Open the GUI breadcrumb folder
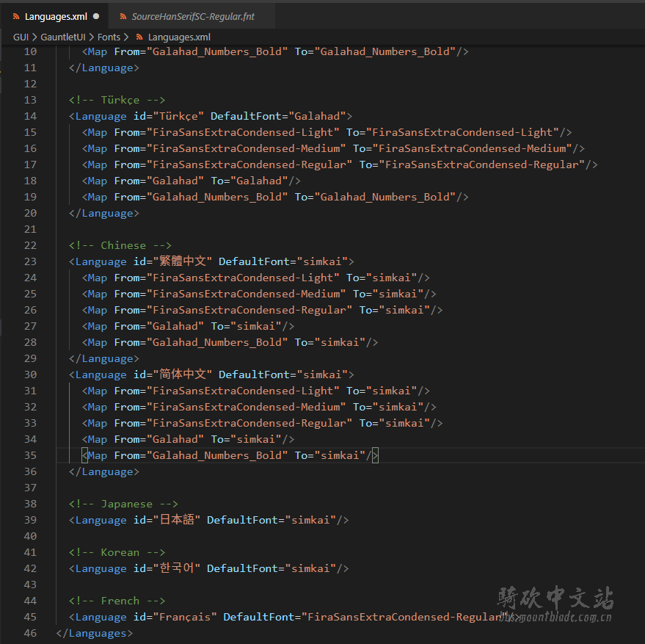 tap(21, 37)
